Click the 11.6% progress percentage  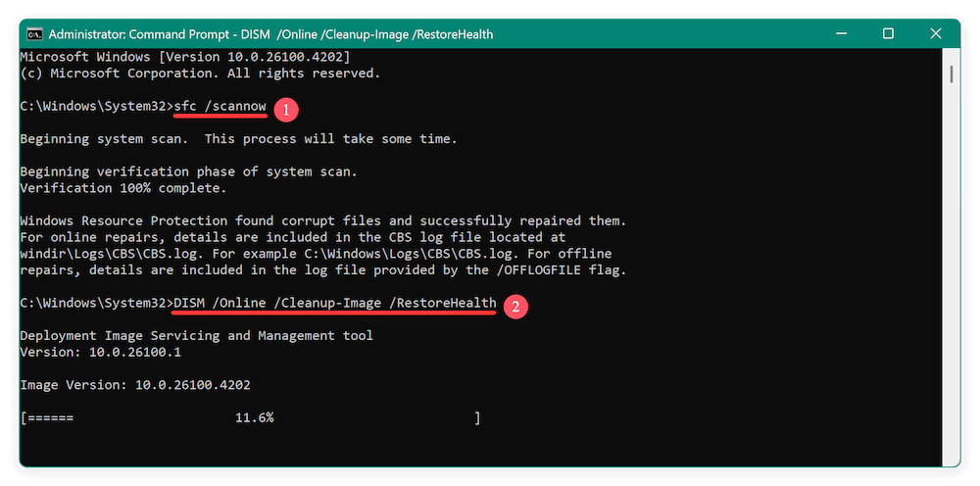[x=254, y=418]
